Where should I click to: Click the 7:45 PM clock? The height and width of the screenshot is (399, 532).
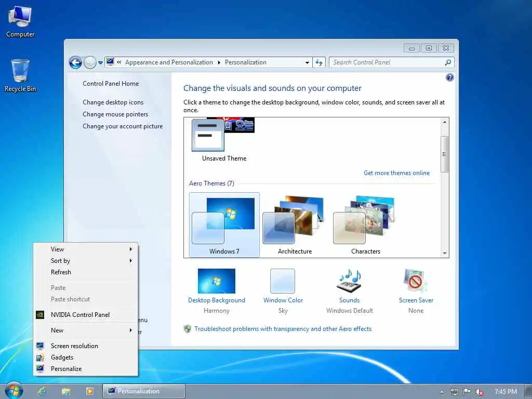coord(506,392)
